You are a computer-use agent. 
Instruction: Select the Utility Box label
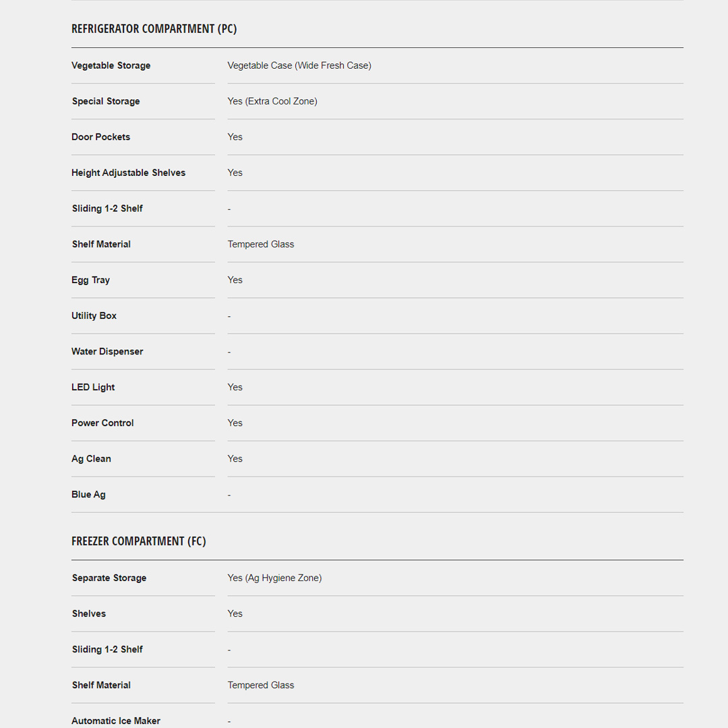point(94,315)
